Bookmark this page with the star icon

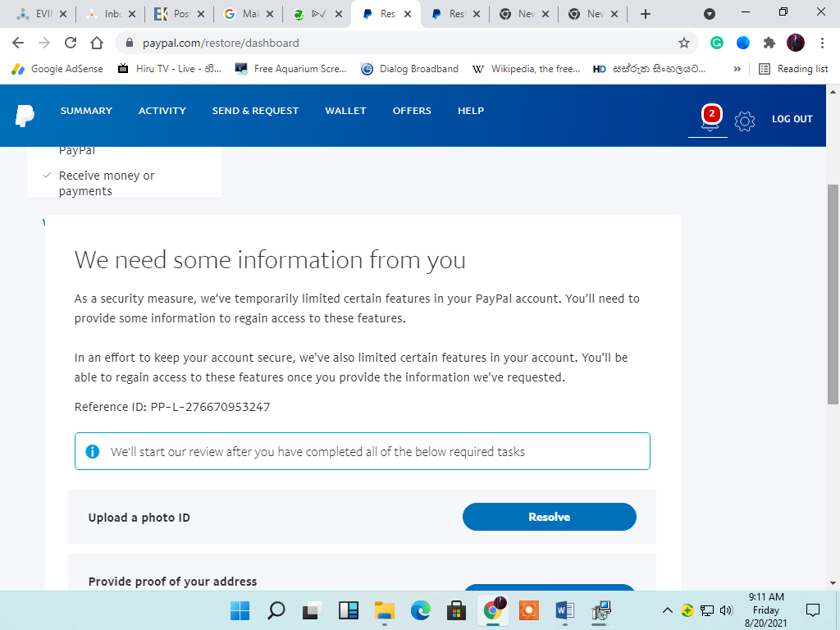pos(683,43)
